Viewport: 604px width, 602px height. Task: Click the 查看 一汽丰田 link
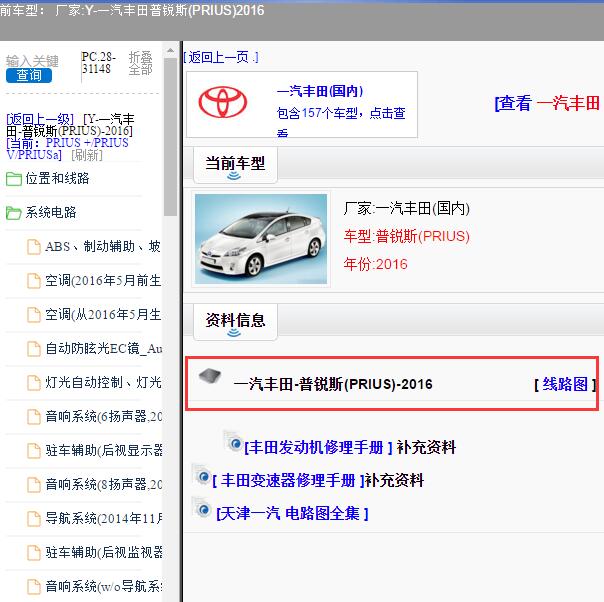(547, 103)
